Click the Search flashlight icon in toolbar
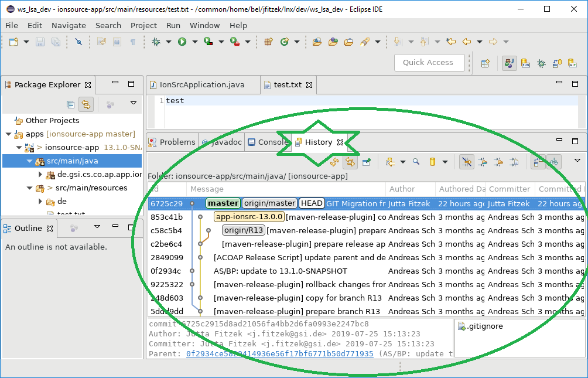Image resolution: width=588 pixels, height=378 pixels. click(364, 42)
